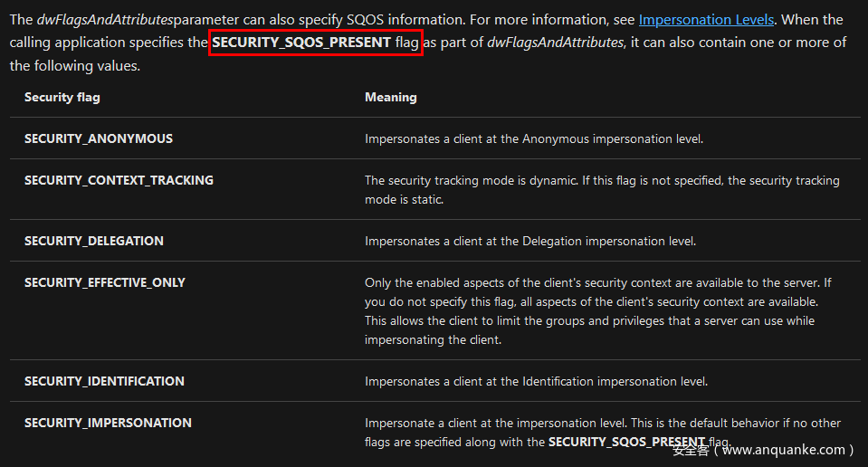The image size is (868, 467).
Task: Select the SECURITY_IDENTIFICATION flag name
Action: point(104,381)
